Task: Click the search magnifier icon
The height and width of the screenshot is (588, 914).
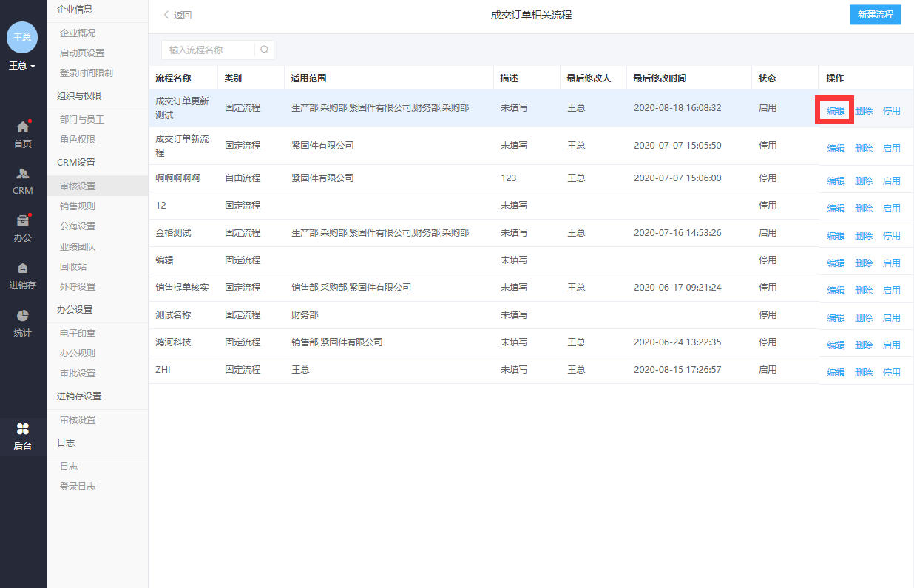Action: pos(264,50)
